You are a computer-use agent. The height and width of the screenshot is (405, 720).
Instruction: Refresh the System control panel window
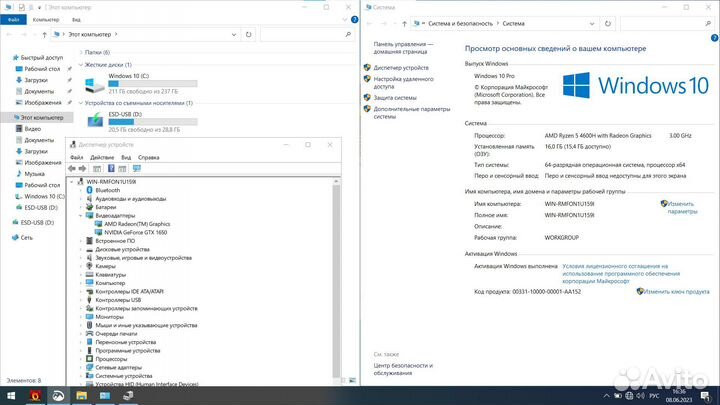coord(608,23)
